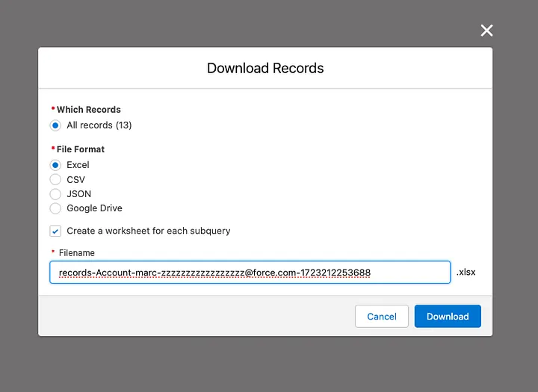Click the JSON label text
The width and height of the screenshot is (538, 392).
click(x=79, y=194)
